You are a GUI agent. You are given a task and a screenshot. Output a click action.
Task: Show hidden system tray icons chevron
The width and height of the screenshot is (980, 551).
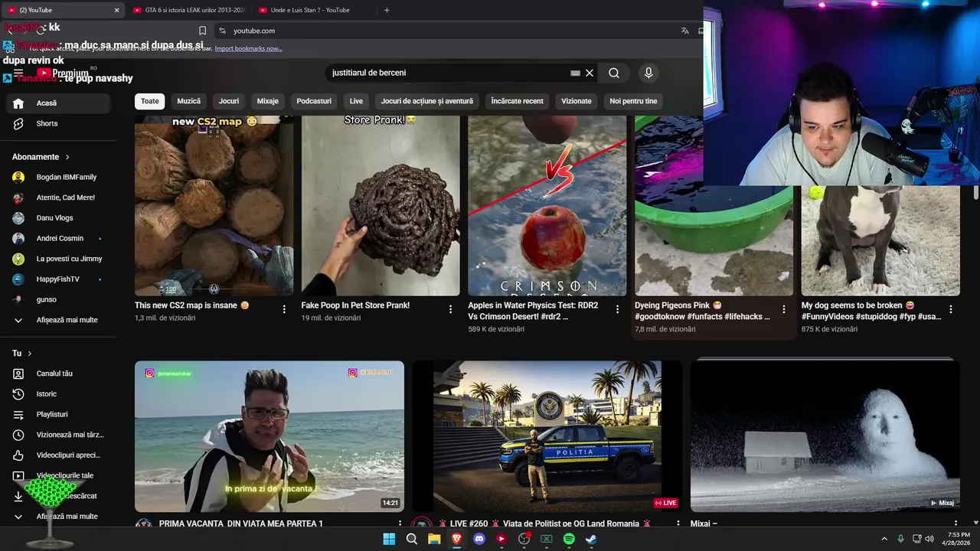point(884,539)
